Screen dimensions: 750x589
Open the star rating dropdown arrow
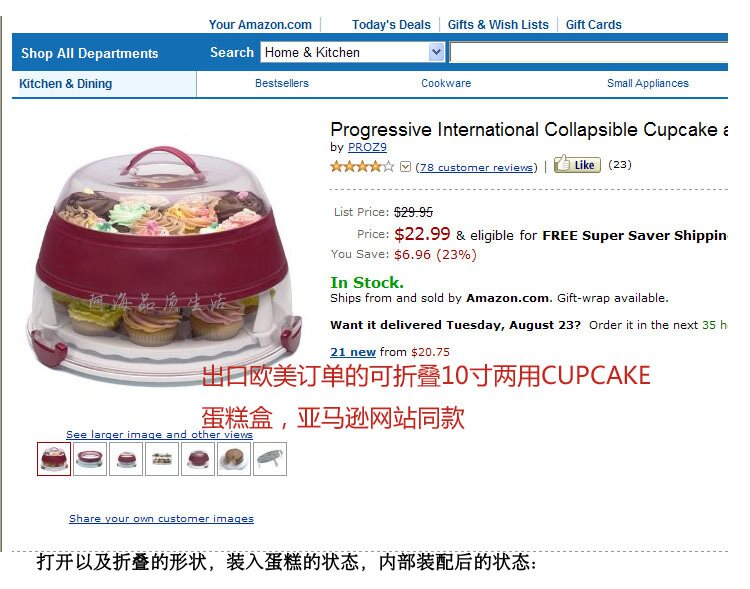click(405, 167)
